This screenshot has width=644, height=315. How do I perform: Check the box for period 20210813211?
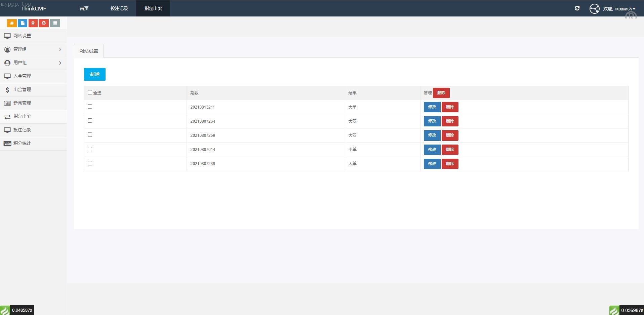tap(90, 107)
